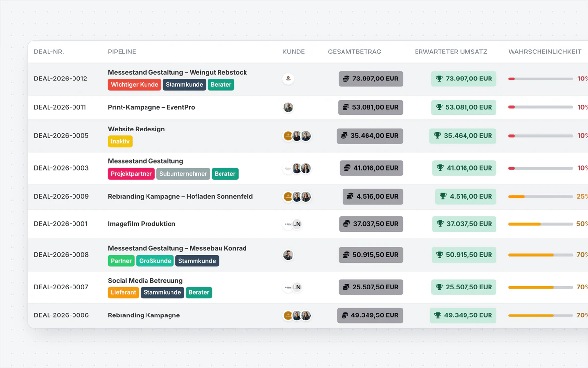Click the customer avatar for DEAL-2026-0011
588x368 pixels.
[288, 107]
